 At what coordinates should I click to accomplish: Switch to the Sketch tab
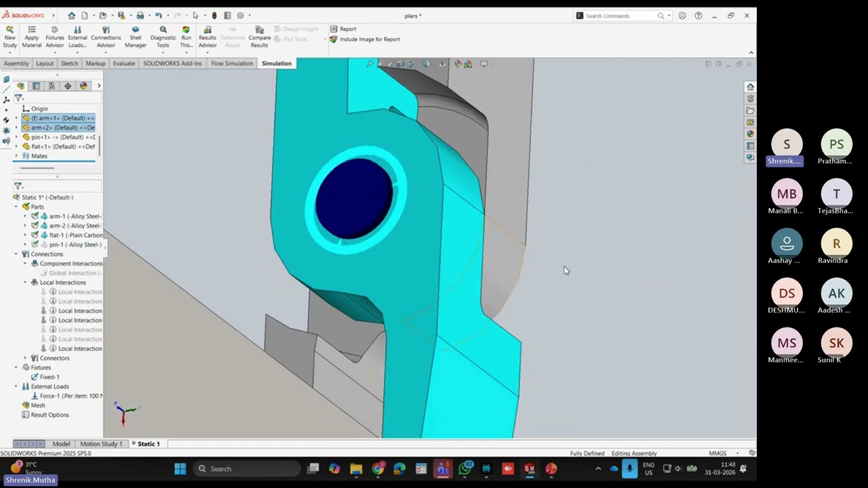pos(69,64)
